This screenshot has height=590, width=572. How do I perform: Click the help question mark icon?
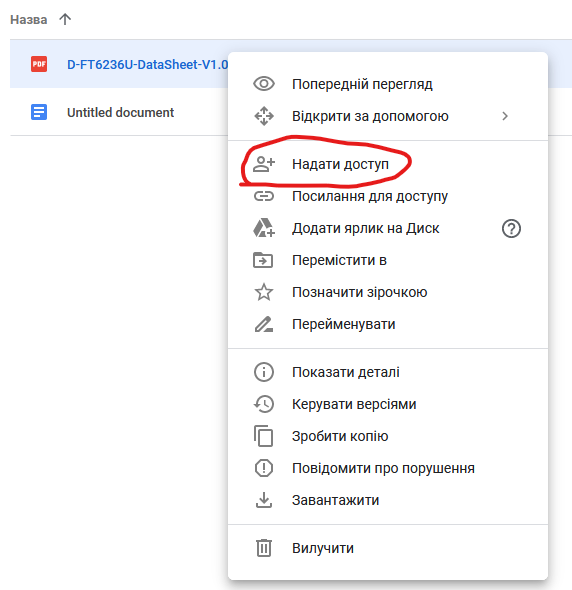click(x=511, y=228)
